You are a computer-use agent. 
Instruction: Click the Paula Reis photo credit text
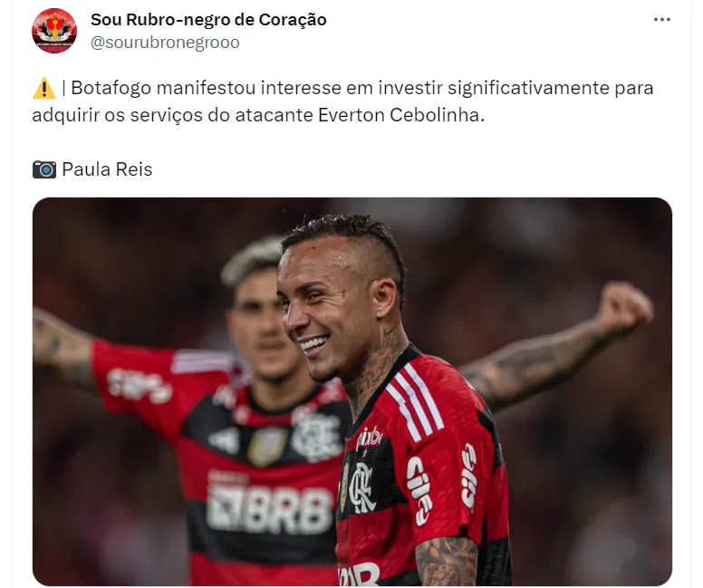tap(107, 169)
